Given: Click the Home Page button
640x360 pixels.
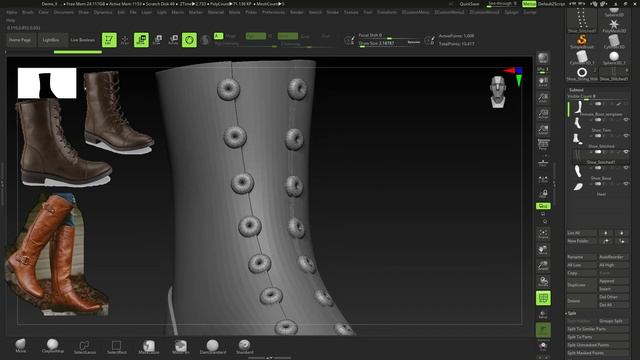Looking at the screenshot, I should pos(20,40).
